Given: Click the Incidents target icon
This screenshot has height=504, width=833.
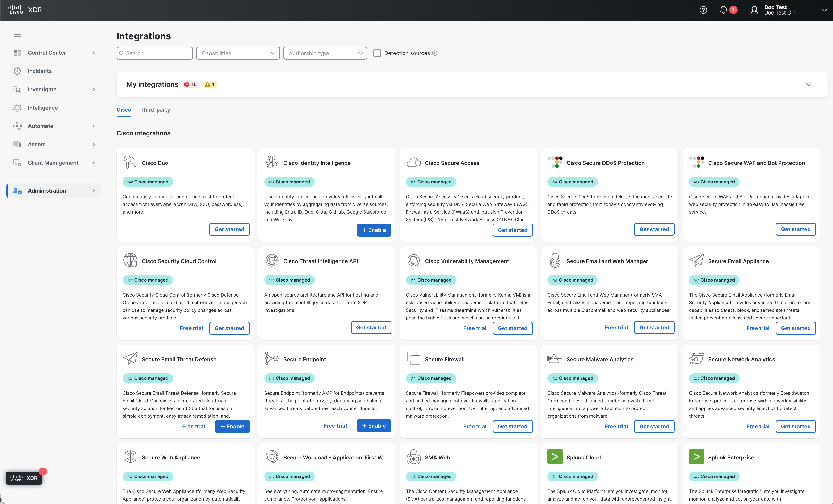Looking at the screenshot, I should pos(17,71).
